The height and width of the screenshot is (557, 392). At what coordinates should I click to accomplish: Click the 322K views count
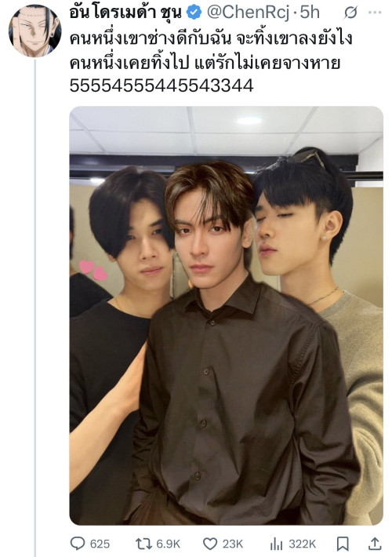302,544
